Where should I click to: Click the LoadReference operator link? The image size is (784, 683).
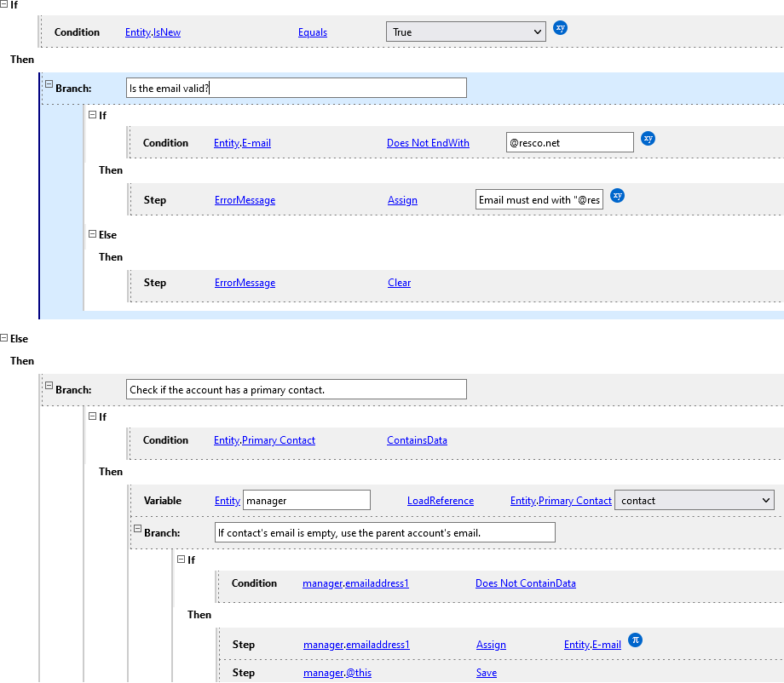[440, 501]
